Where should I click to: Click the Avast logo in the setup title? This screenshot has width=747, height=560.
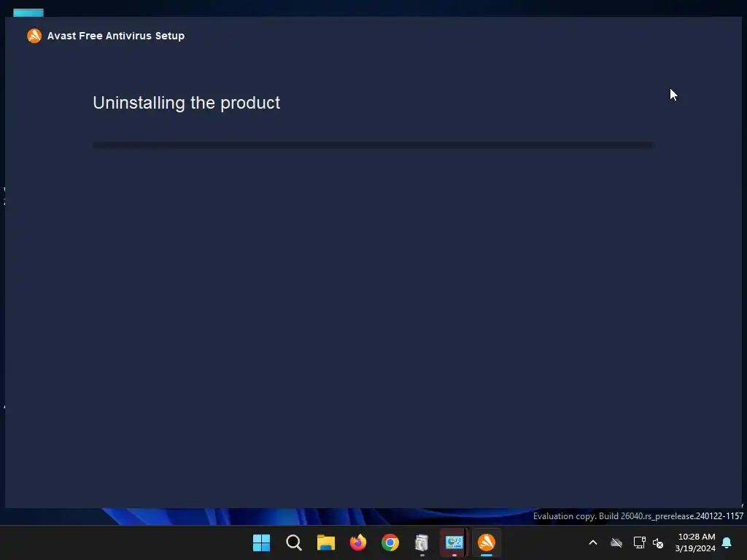tap(34, 36)
